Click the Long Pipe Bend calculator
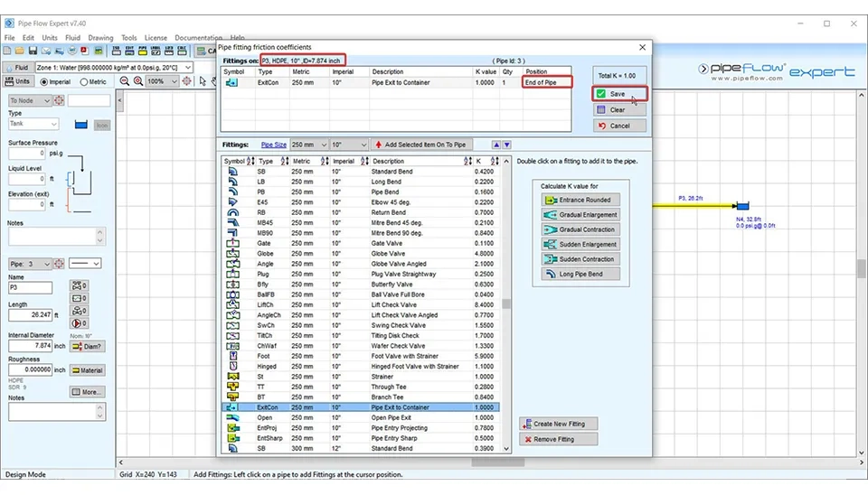 click(x=580, y=274)
